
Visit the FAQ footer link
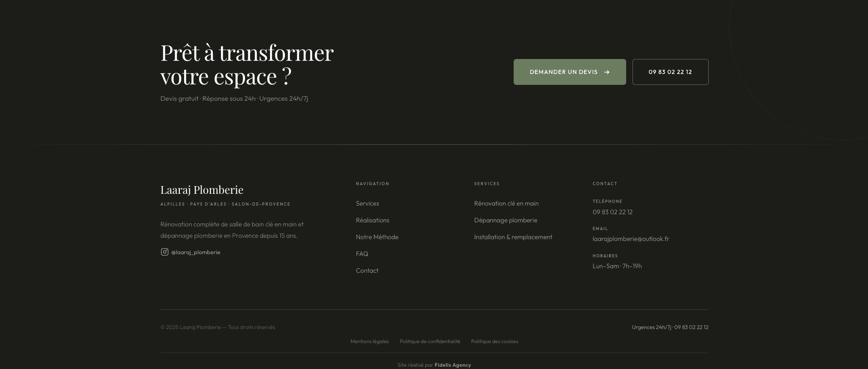point(362,254)
